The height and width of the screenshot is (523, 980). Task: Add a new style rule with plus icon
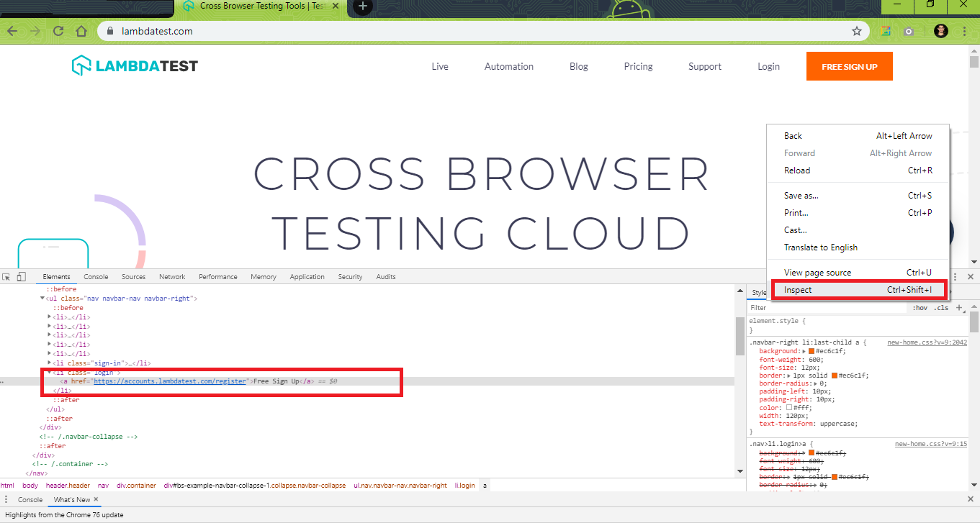click(x=958, y=308)
